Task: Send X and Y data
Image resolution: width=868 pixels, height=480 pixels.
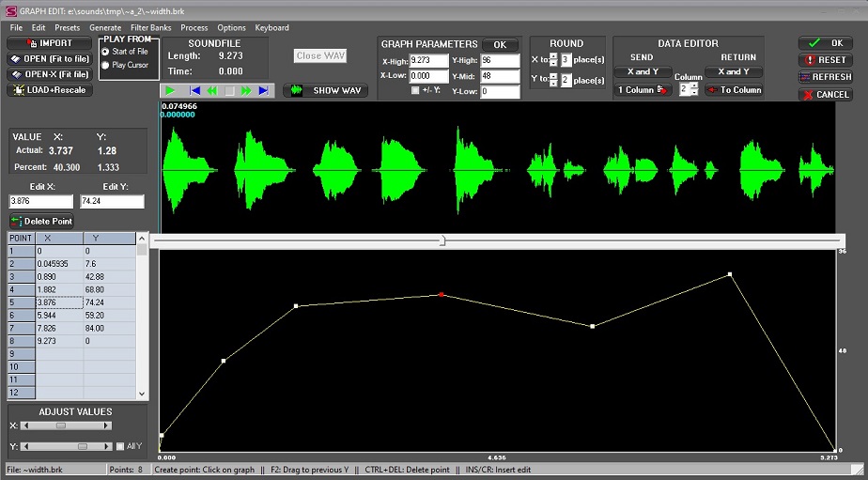Action: coord(643,72)
